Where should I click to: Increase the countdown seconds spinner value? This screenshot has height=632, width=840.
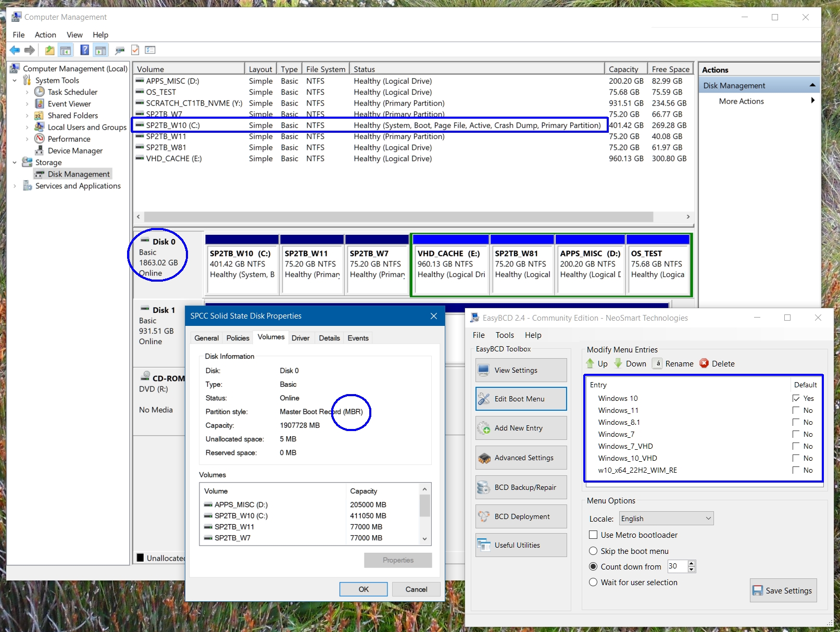coord(692,563)
